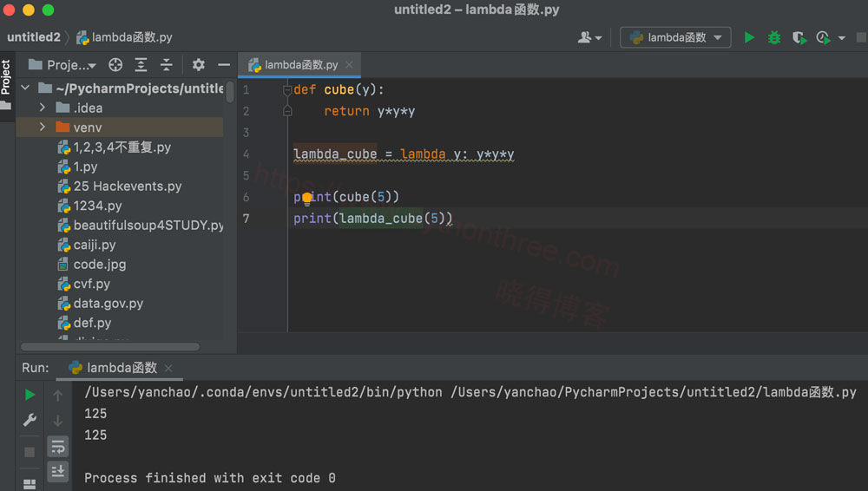
Task: Click the Process finished exit code text
Action: (x=210, y=478)
